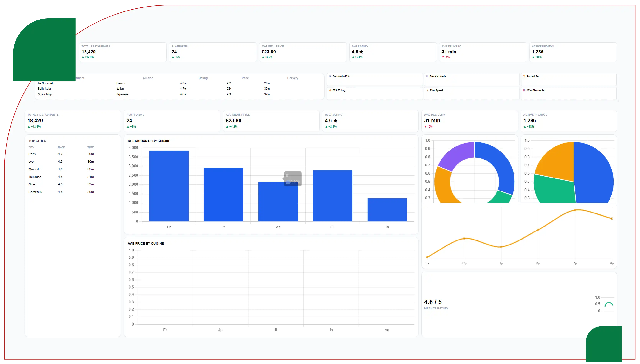
Task: Sort restaurant table by Rating column header
Action: point(203,78)
